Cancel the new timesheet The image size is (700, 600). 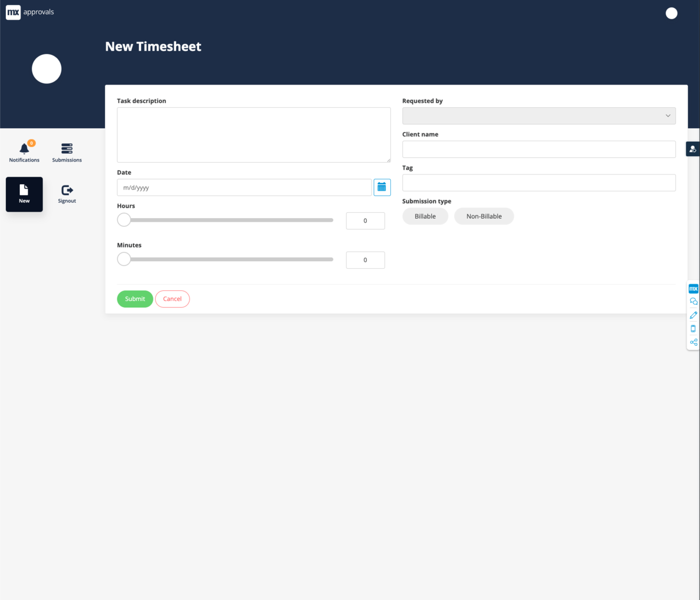pos(172,299)
